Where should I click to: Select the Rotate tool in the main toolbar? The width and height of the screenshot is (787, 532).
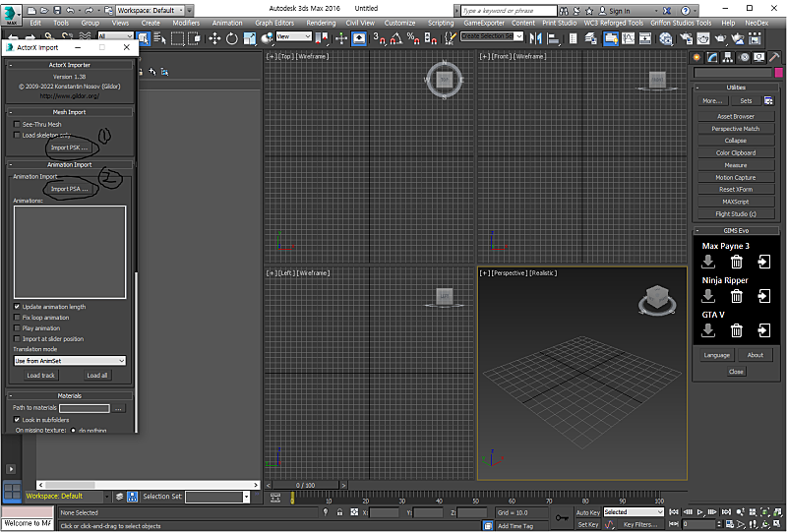[231, 38]
